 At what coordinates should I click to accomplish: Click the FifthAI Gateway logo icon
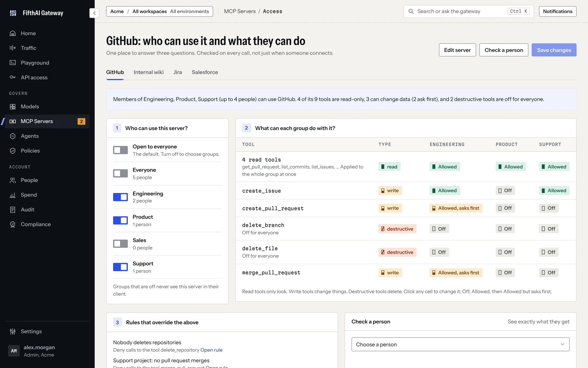pyautogui.click(x=13, y=13)
